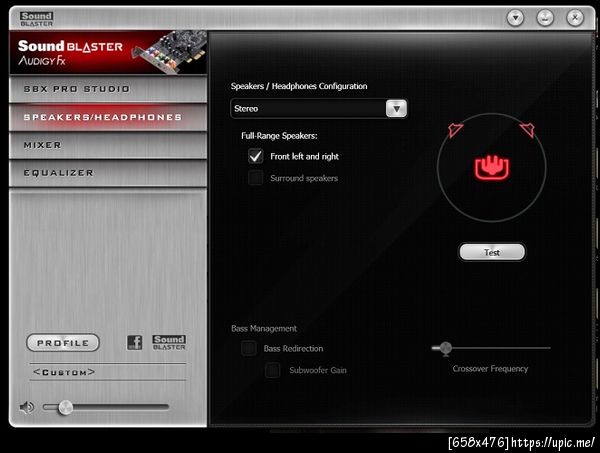Toggle the Subwoofer Gain checkbox
The image size is (600, 453).
tap(272, 370)
